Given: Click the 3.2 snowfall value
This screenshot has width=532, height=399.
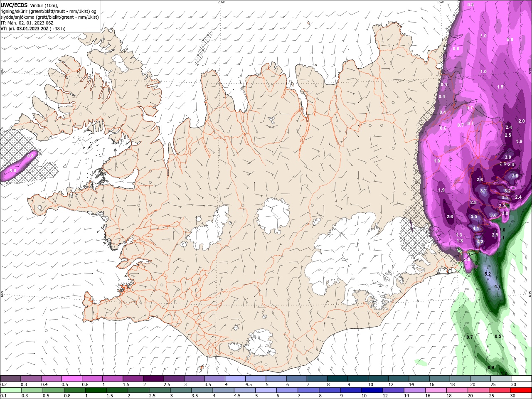Looking at the screenshot, I should click(x=507, y=191).
